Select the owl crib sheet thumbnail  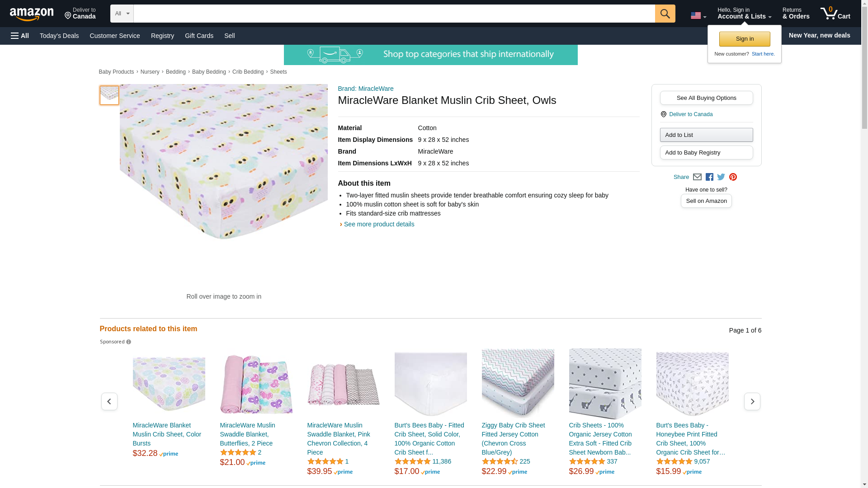point(109,95)
